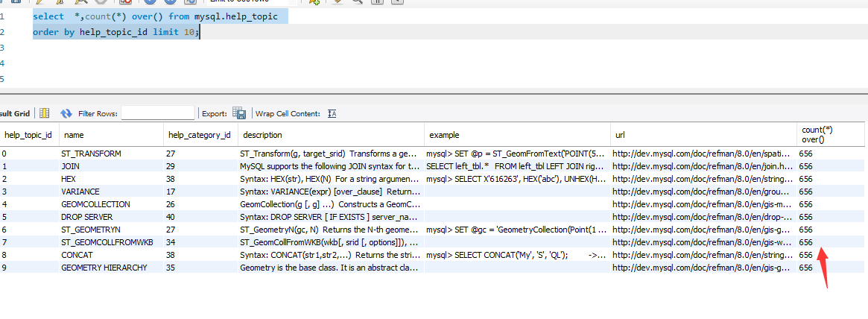This screenshot has height=319, width=868.
Task: Select the GEOMCOLLECTION name cell
Action: (x=111, y=203)
